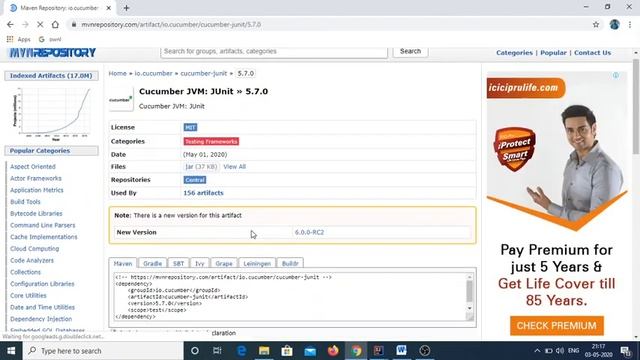Click the MVNRepository logo
The width and height of the screenshot is (640, 360).
pyautogui.click(x=53, y=52)
